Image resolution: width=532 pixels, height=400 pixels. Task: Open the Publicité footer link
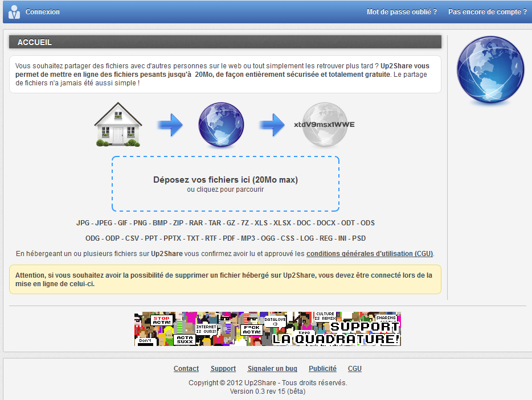[322, 369]
